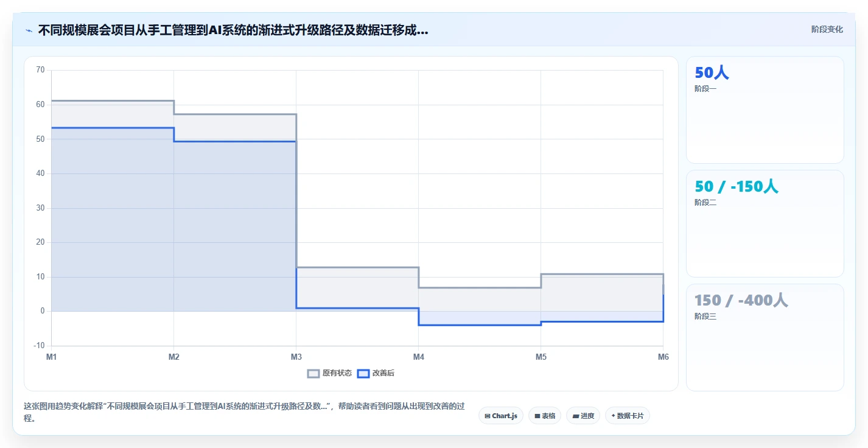This screenshot has width=868, height=448.
Task: Click the lightning icon beside the chart title
Action: pyautogui.click(x=29, y=30)
